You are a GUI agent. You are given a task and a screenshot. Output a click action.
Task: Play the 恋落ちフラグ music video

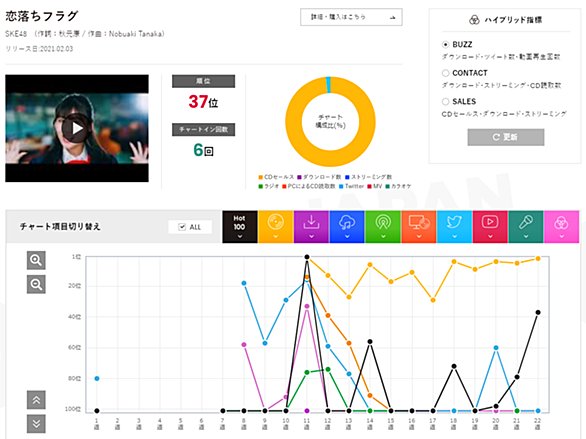[77, 128]
